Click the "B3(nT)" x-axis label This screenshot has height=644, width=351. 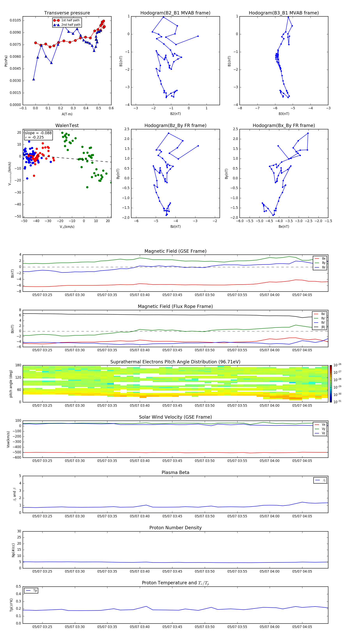click(x=284, y=114)
